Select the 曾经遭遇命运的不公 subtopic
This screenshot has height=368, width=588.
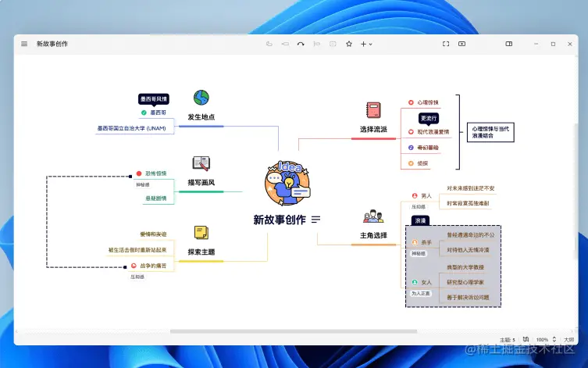click(x=471, y=235)
